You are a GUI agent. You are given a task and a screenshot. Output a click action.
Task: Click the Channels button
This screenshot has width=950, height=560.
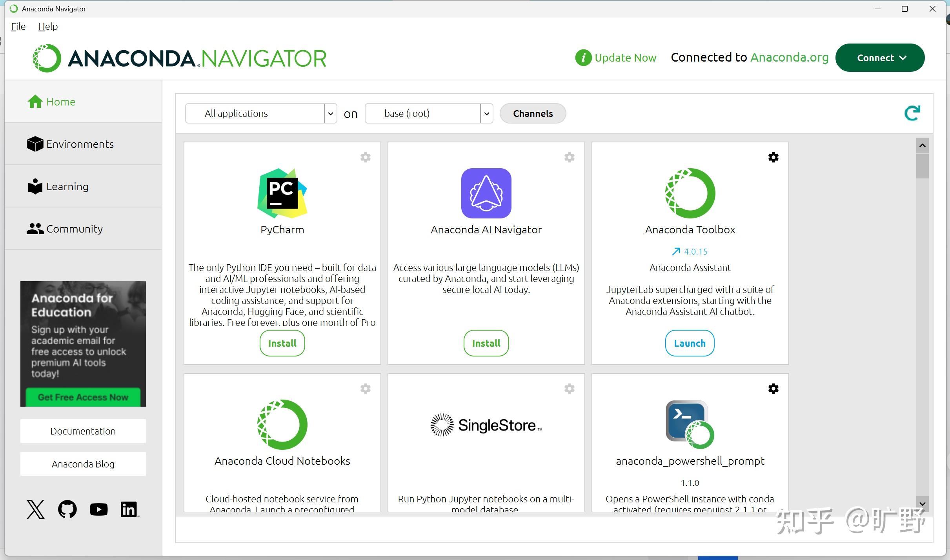[533, 113]
